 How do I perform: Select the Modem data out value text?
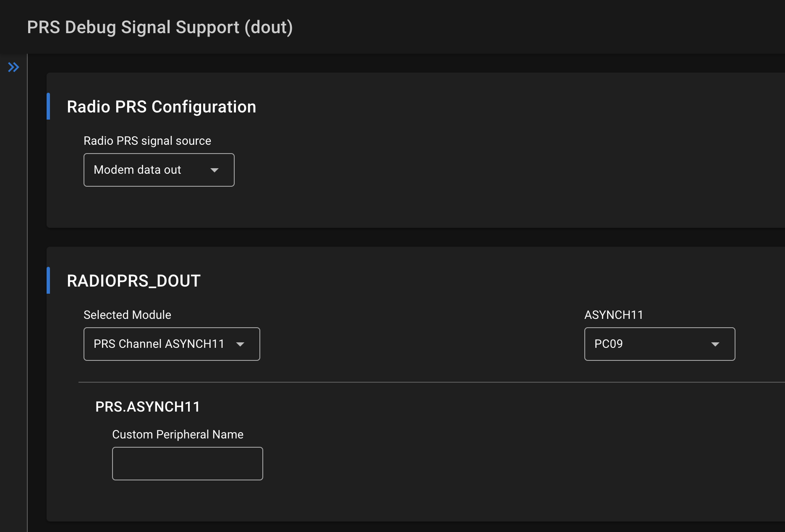[x=137, y=170]
